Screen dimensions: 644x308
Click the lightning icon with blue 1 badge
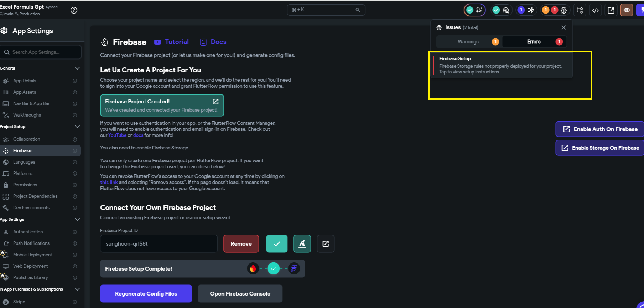click(526, 10)
